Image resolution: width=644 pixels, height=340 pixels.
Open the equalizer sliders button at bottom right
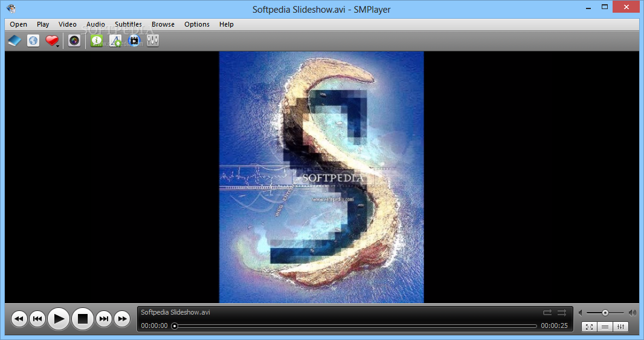[620, 327]
